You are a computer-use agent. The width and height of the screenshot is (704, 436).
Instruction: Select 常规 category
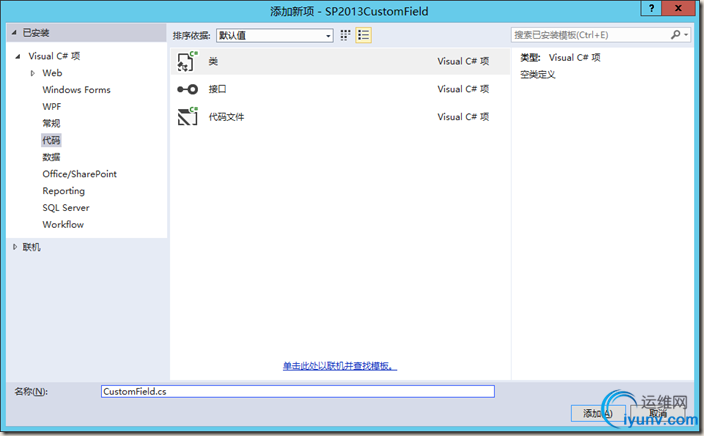pyautogui.click(x=51, y=123)
